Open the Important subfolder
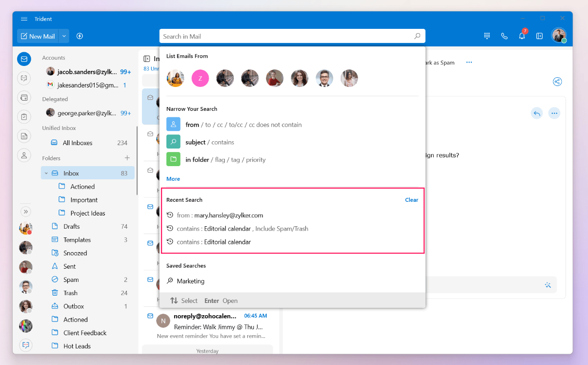588x365 pixels. click(x=83, y=200)
